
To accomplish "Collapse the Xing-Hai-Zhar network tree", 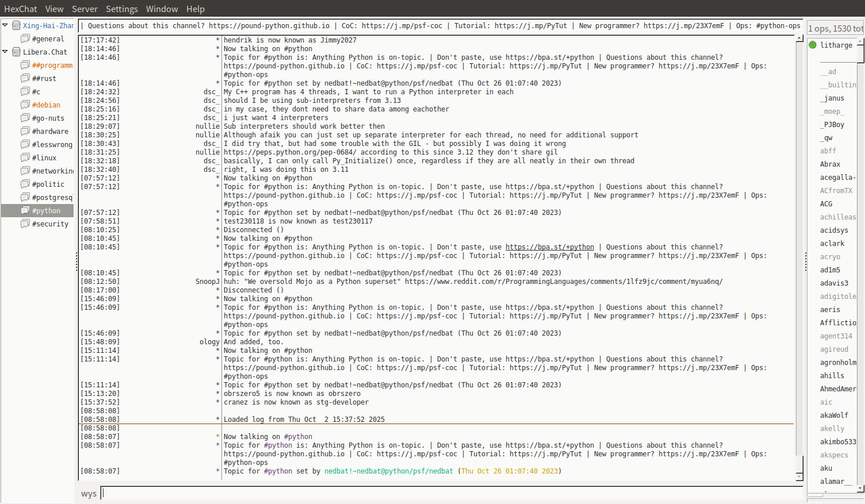I will click(x=5, y=25).
